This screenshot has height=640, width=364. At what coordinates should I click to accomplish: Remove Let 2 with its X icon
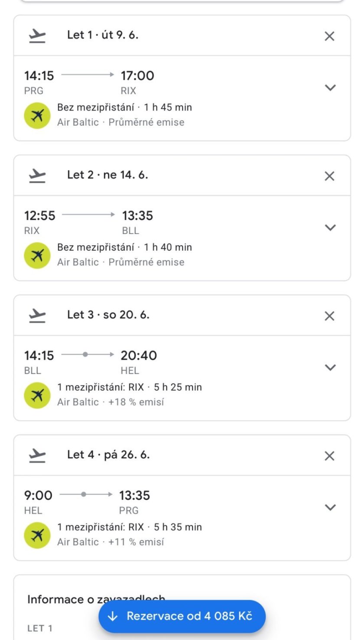point(329,176)
